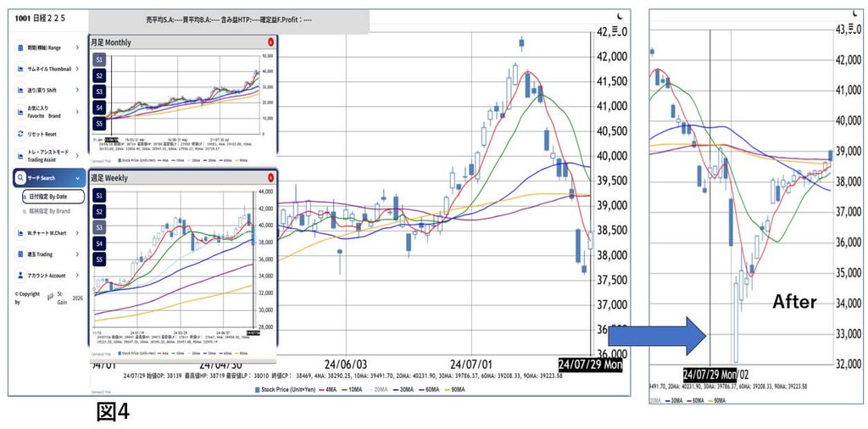868x429 pixels.
Task: Select S2 in Monthly panel
Action: pos(99,75)
